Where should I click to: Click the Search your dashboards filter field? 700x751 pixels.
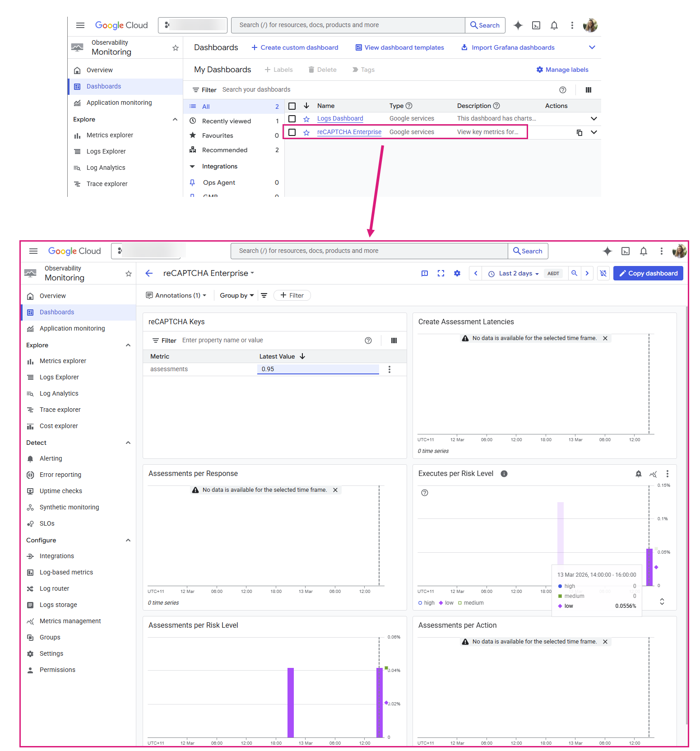[x=388, y=90]
